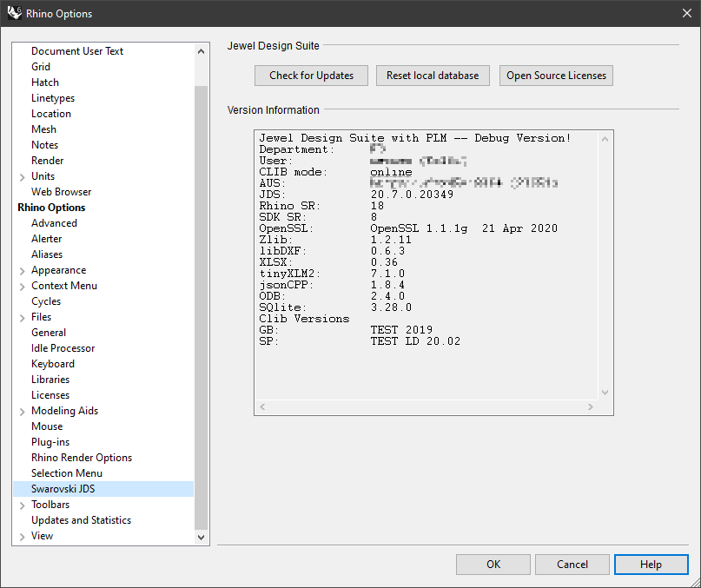Expand the Context Menu tree node

(x=22, y=287)
